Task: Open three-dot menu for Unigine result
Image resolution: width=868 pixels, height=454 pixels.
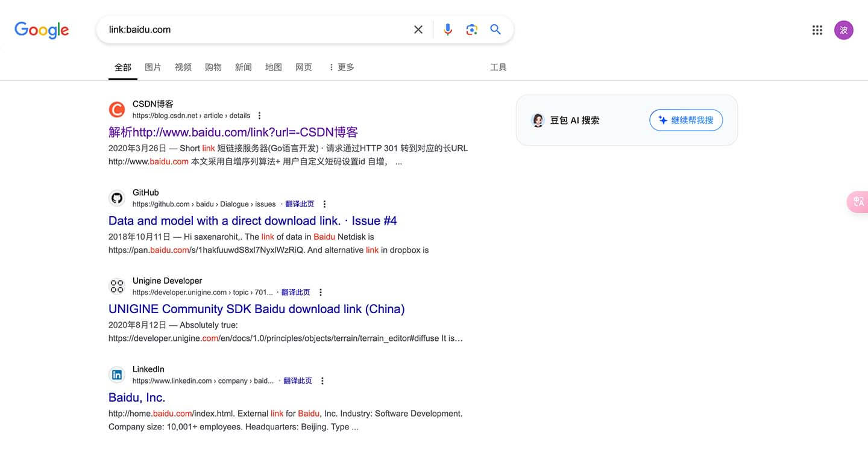Action: click(321, 292)
